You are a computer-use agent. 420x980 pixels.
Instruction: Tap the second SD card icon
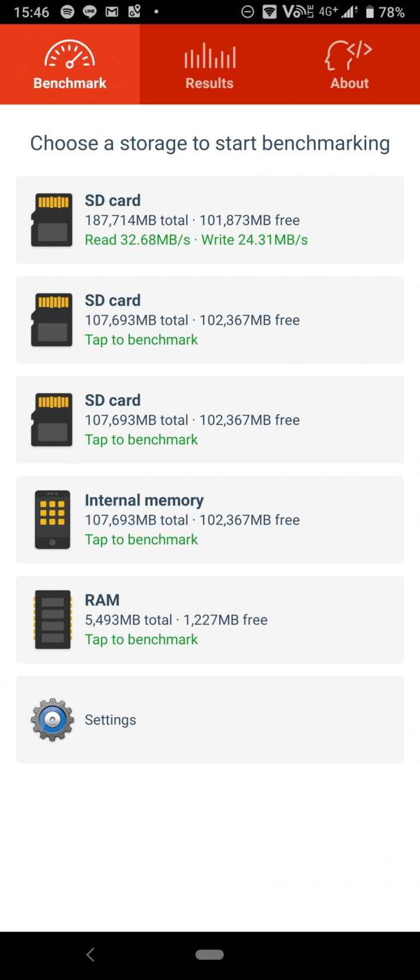point(52,319)
